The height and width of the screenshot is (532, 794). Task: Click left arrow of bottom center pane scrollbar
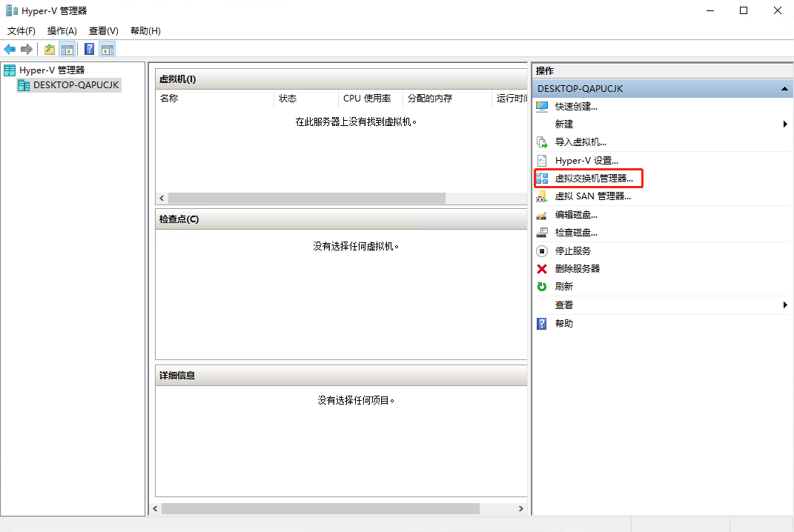[155, 509]
